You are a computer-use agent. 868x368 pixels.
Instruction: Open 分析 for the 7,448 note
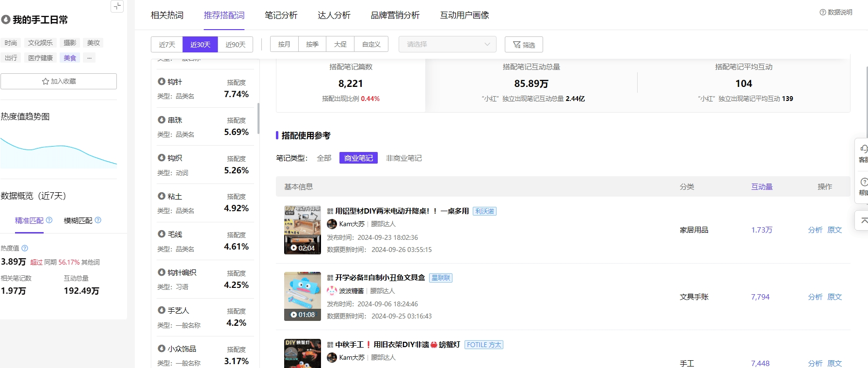(815, 364)
